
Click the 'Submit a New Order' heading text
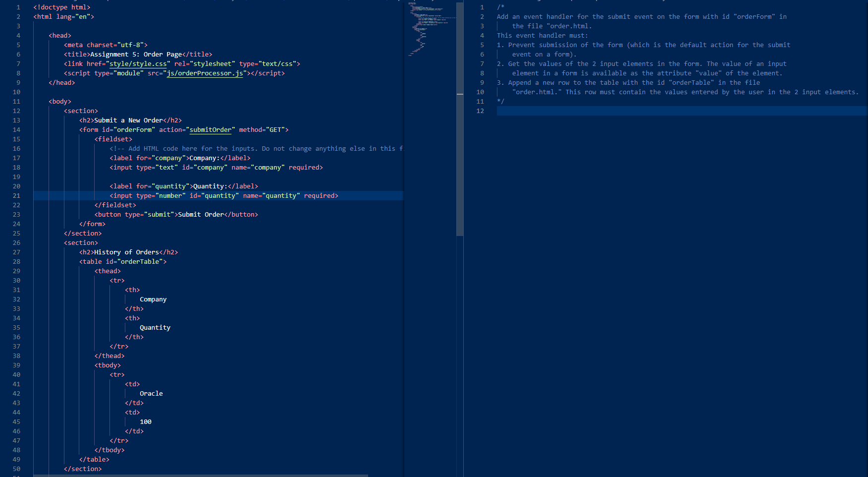pyautogui.click(x=130, y=120)
